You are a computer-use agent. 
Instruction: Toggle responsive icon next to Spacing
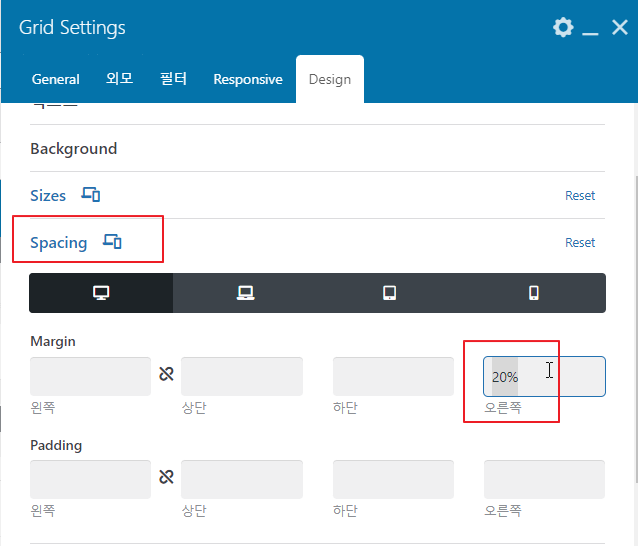[112, 242]
